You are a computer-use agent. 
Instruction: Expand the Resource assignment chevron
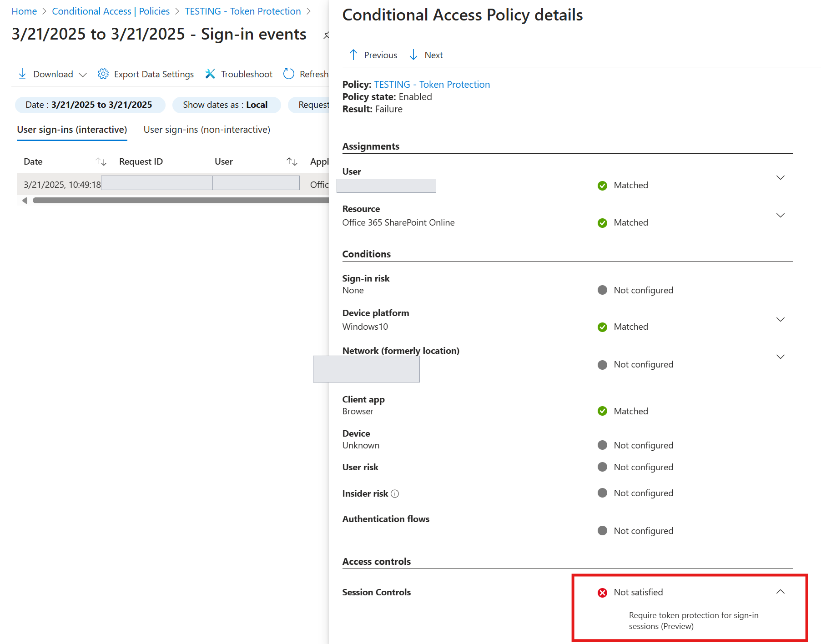coord(781,215)
